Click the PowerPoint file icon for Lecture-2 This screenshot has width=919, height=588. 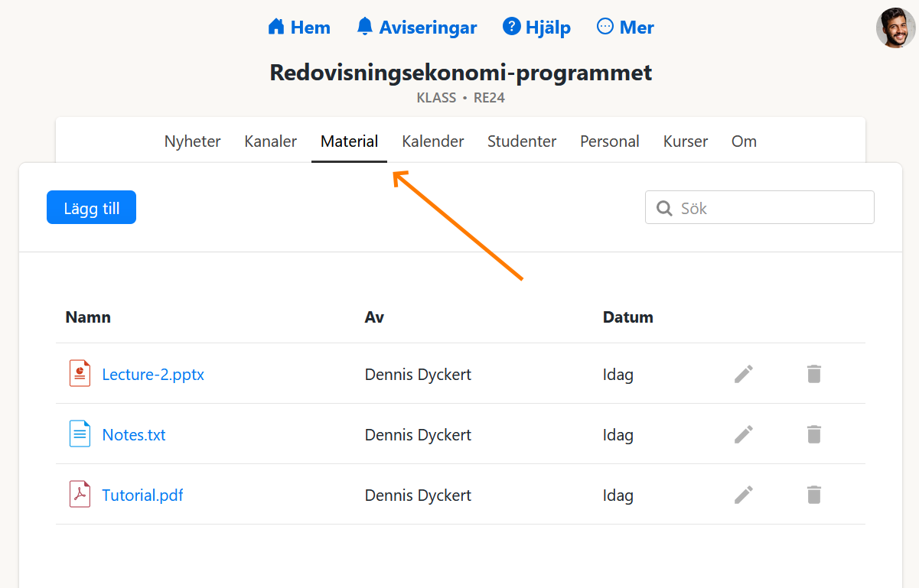(80, 374)
